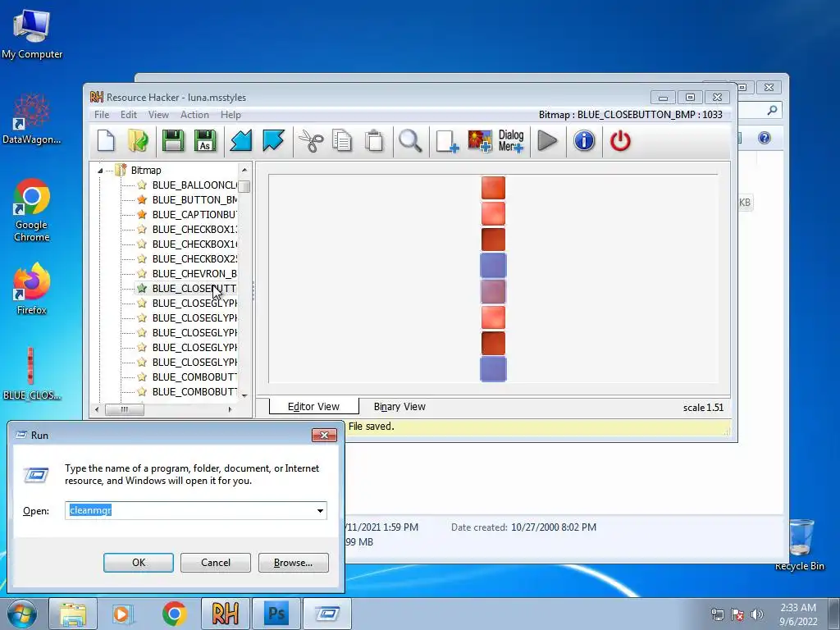Open the DataWagon desktop shortcut

32,119
